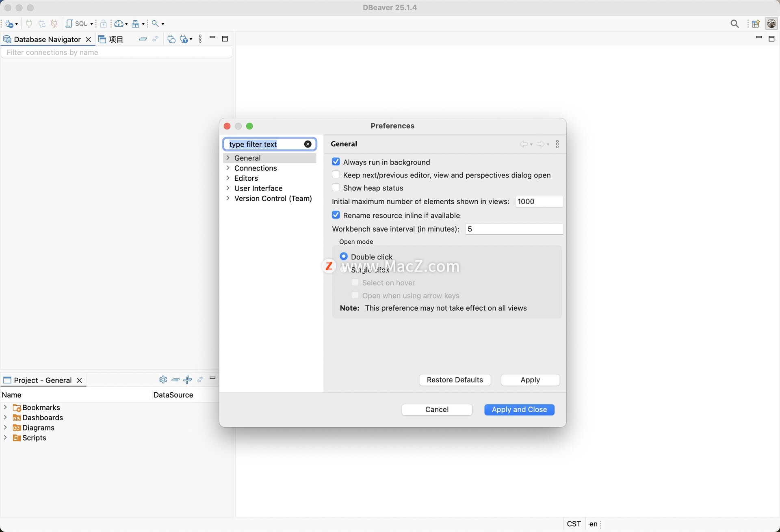Screen dimensions: 780x532
Task: Click the Dashboard gauge icon in toolbar
Action: (119, 24)
